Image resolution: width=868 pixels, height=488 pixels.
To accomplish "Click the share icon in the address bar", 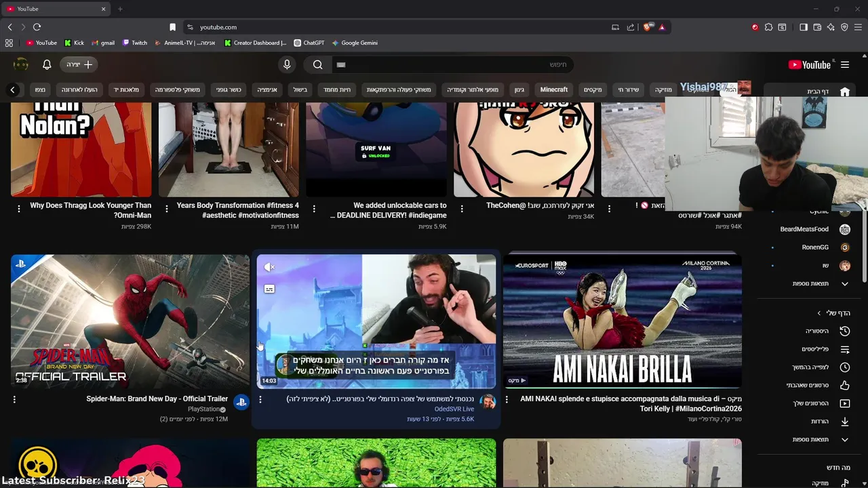I will pyautogui.click(x=631, y=27).
